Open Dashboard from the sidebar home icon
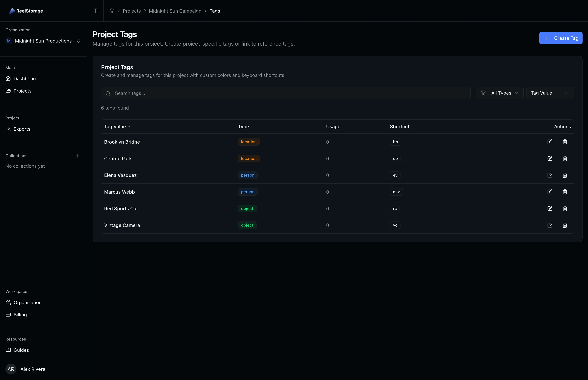The image size is (588, 380). coord(8,78)
